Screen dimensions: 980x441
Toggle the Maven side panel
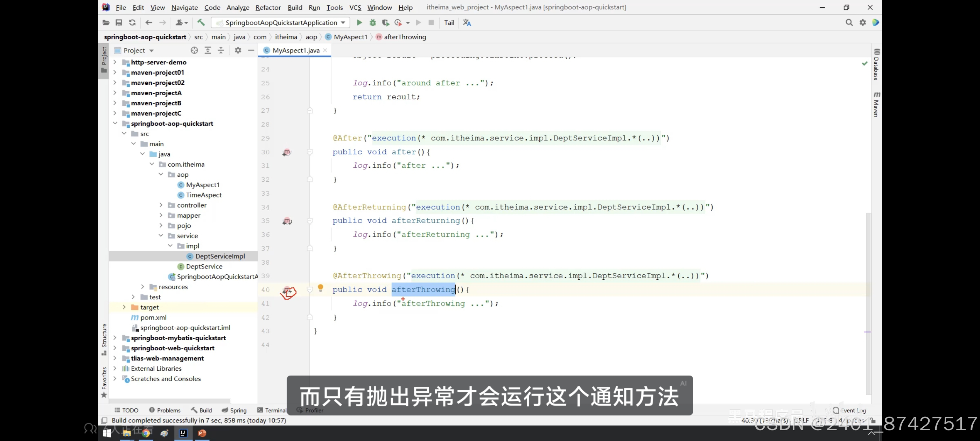click(876, 104)
